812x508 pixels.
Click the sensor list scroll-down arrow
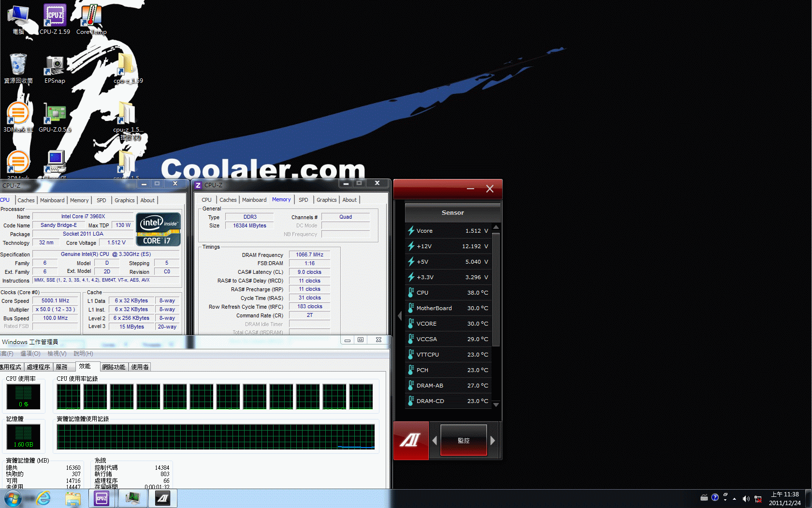tap(496, 404)
